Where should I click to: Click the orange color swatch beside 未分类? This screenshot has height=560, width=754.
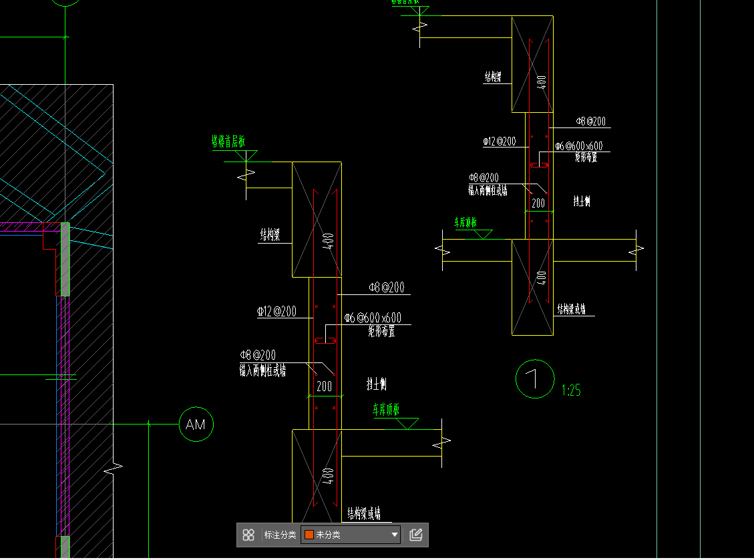coord(309,535)
